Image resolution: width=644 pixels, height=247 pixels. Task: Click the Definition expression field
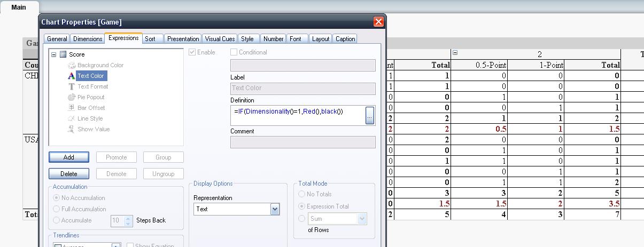(298, 115)
